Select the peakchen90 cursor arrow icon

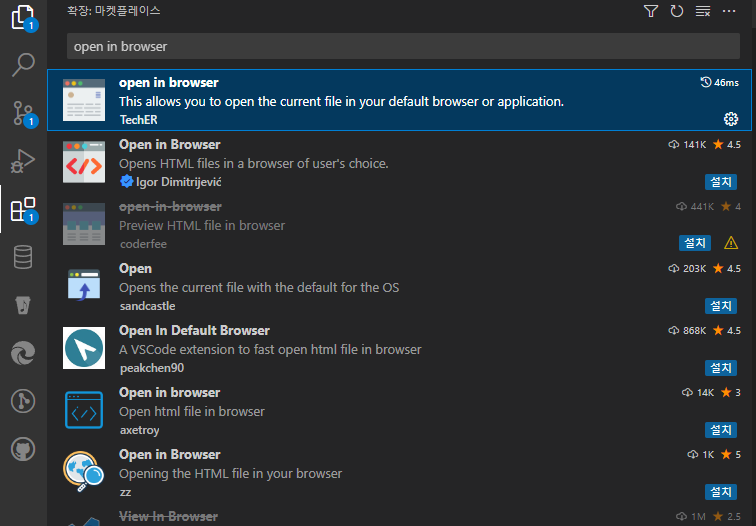tap(84, 348)
